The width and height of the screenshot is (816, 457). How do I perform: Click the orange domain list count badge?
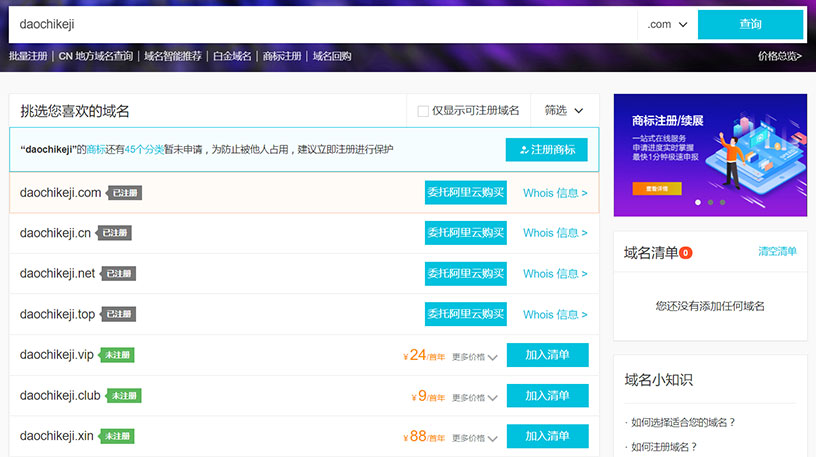(685, 253)
